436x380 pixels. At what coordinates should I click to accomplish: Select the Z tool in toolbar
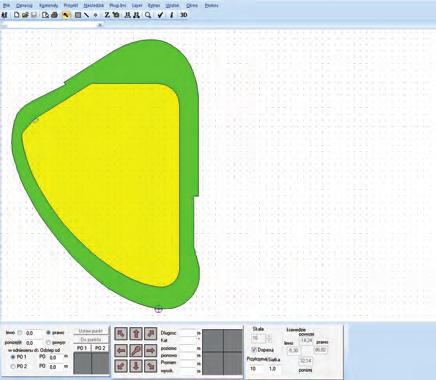pos(107,15)
